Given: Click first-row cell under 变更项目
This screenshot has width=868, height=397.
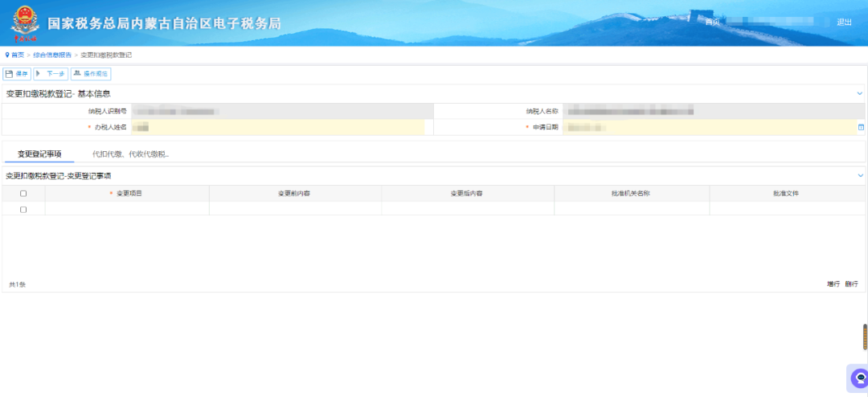Looking at the screenshot, I should [127, 209].
